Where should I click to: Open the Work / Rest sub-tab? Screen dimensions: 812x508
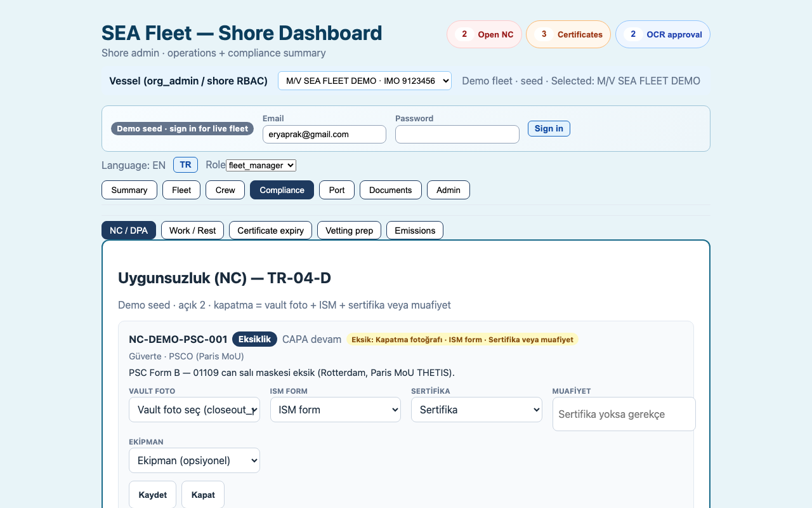192,231
